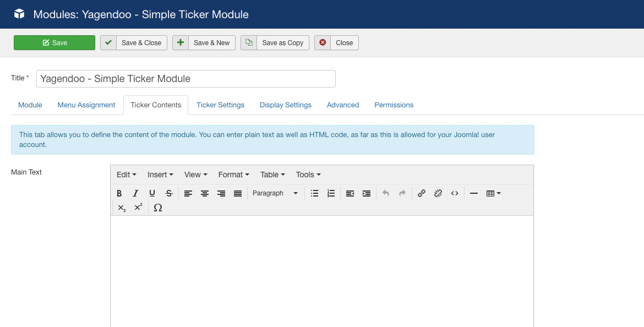Close the module editor
644x327 pixels.
(336, 43)
